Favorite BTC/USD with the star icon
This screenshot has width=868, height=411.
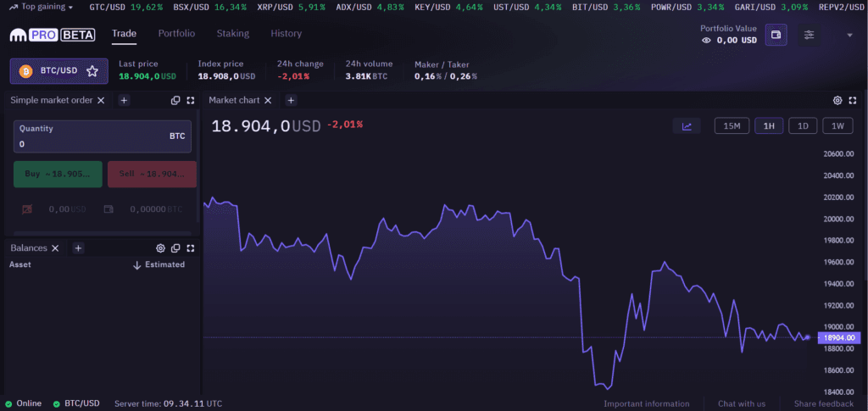click(x=92, y=71)
